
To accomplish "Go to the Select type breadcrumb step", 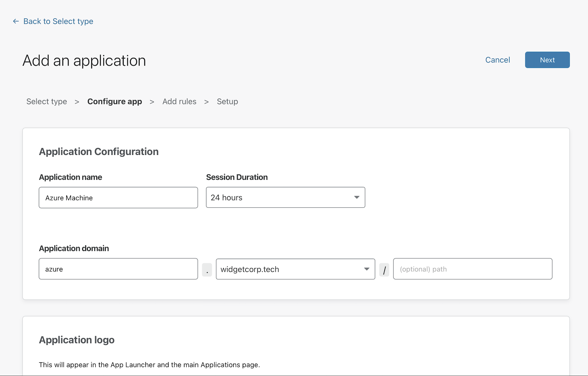I will pos(47,101).
